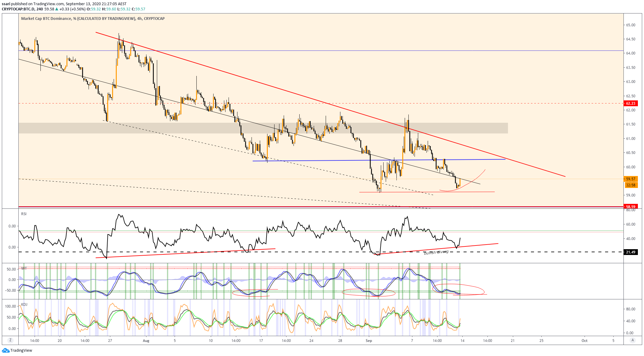Click the orange 59.57 current price label
This screenshot has height=356, width=644.
631,179
